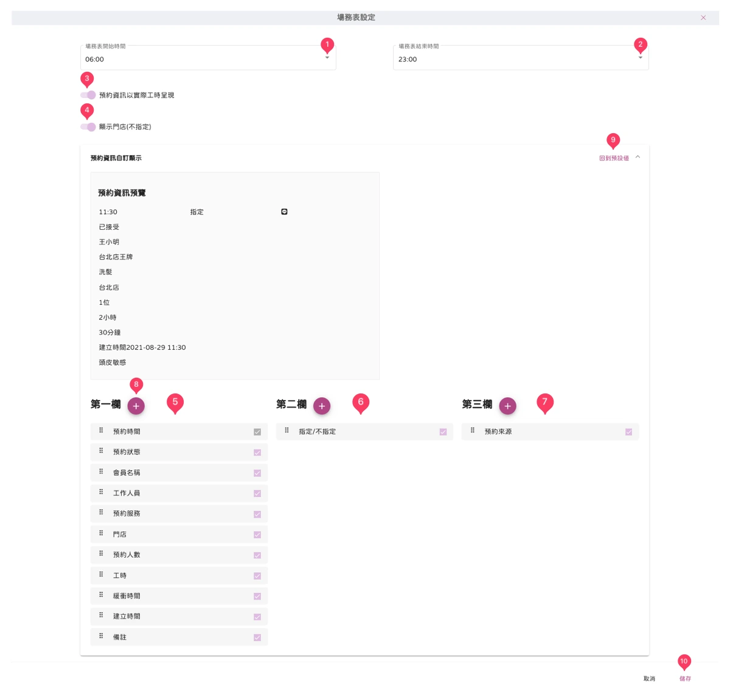Uncheck the 建立時間 checkbox
The height and width of the screenshot is (700, 730).
pyautogui.click(x=257, y=617)
